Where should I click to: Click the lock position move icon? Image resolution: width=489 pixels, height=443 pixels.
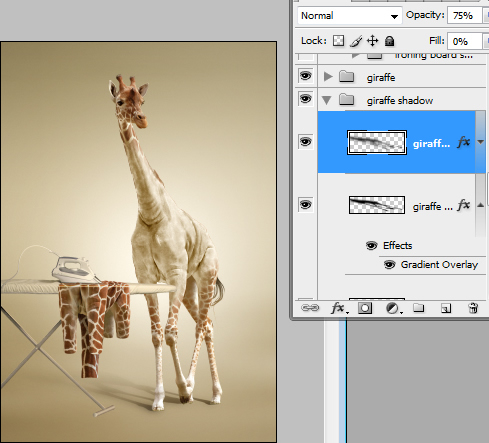372,41
